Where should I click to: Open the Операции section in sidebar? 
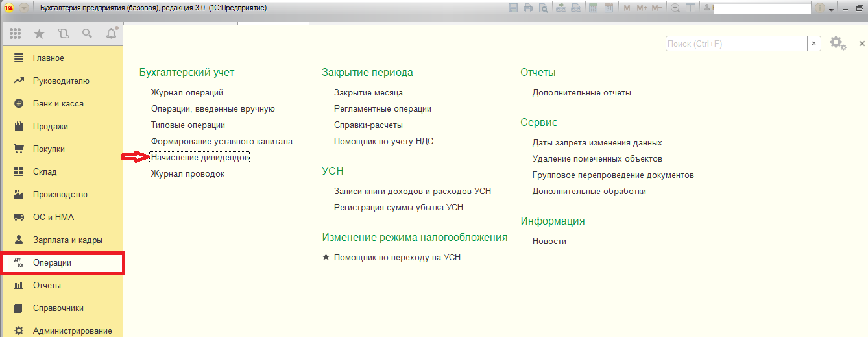pos(52,263)
